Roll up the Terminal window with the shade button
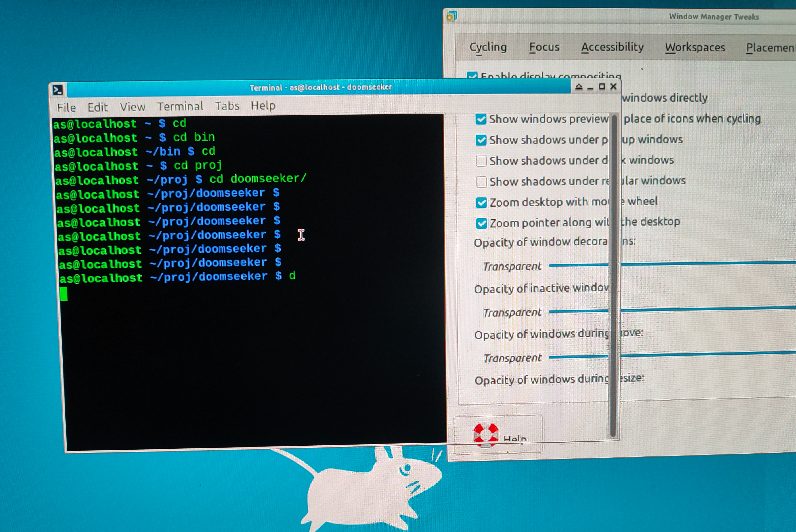The width and height of the screenshot is (796, 532). [x=579, y=87]
